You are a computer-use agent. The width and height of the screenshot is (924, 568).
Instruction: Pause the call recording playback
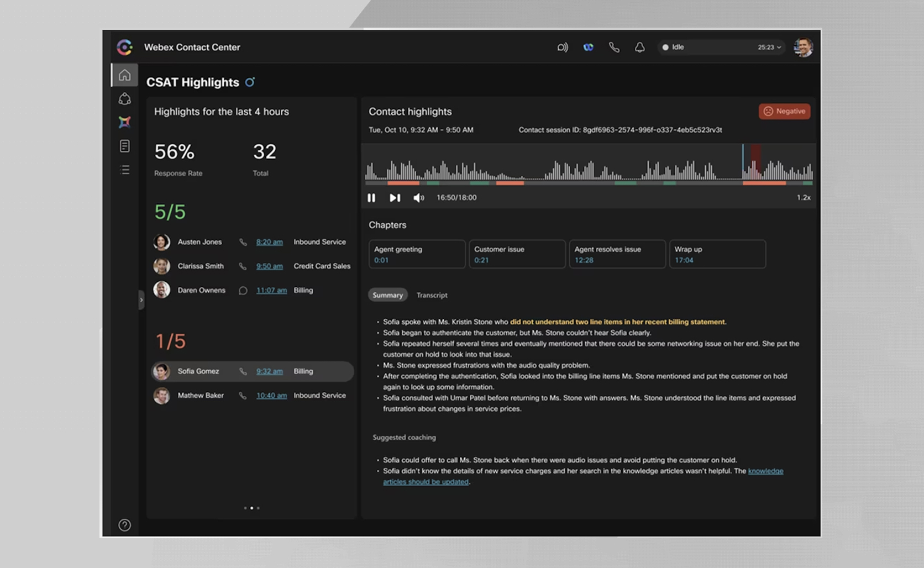(371, 198)
